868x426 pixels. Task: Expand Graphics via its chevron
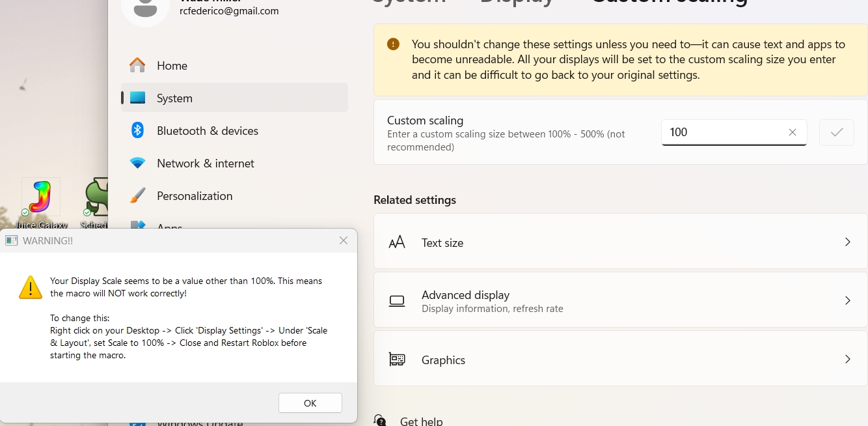(847, 359)
